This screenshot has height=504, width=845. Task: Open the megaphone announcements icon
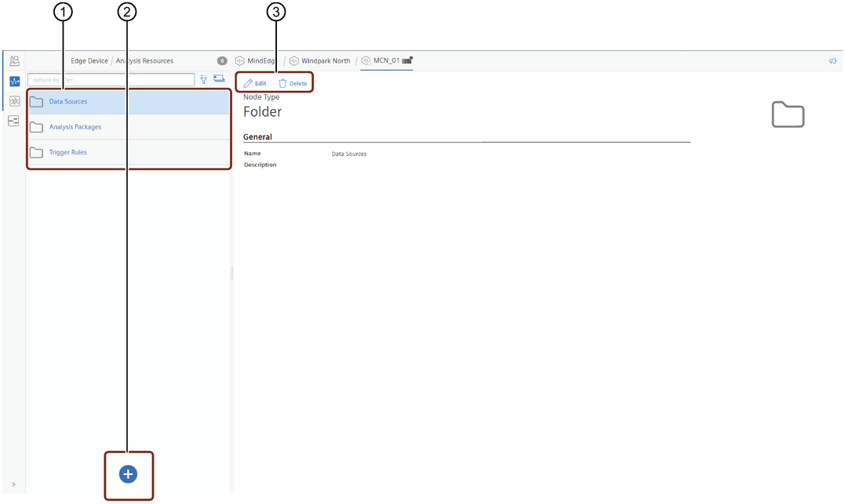click(x=832, y=61)
